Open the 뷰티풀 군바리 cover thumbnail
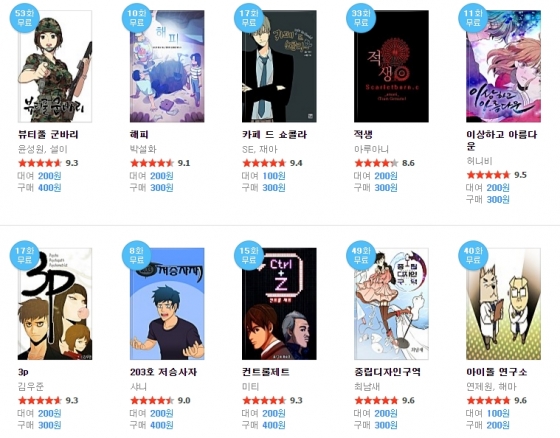This screenshot has width=560, height=438. [55, 66]
